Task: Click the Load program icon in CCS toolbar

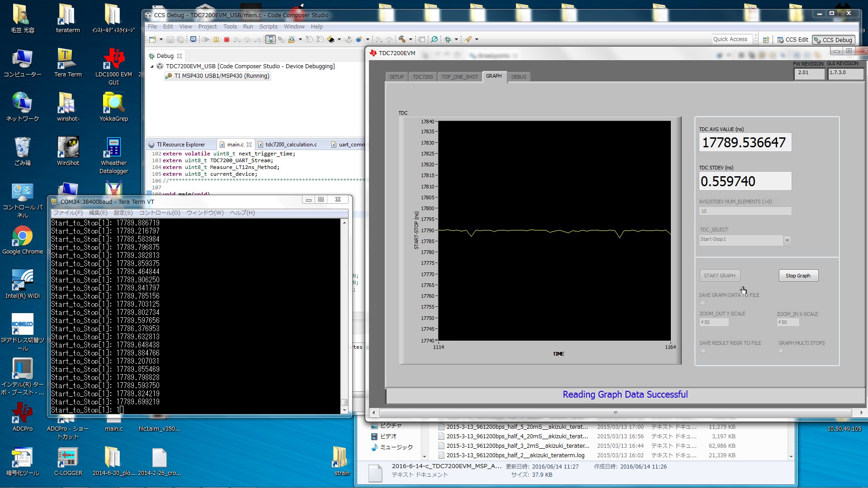Action: click(292, 39)
